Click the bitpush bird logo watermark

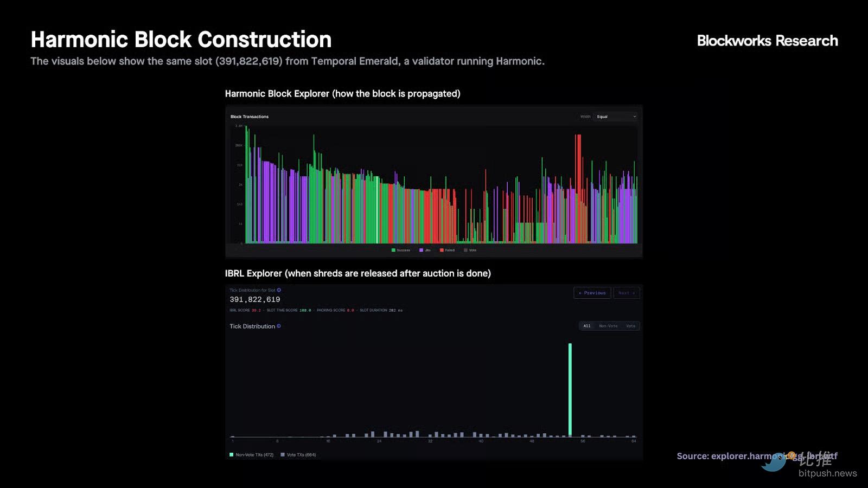click(x=774, y=462)
